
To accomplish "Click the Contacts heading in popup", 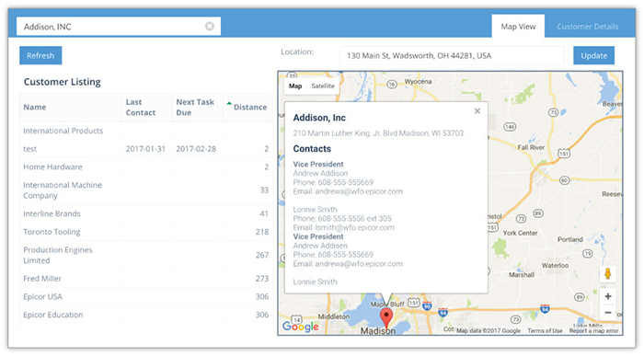I will click(312, 149).
